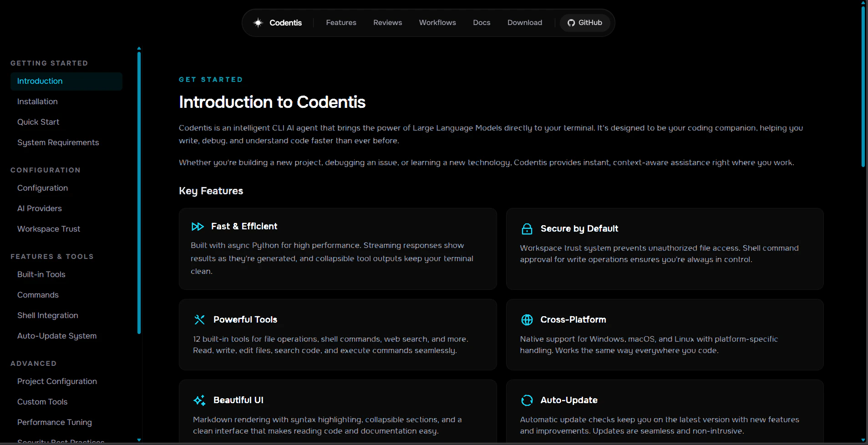Open the Download nav item
Viewport: 868px width, 445px height.
[525, 23]
